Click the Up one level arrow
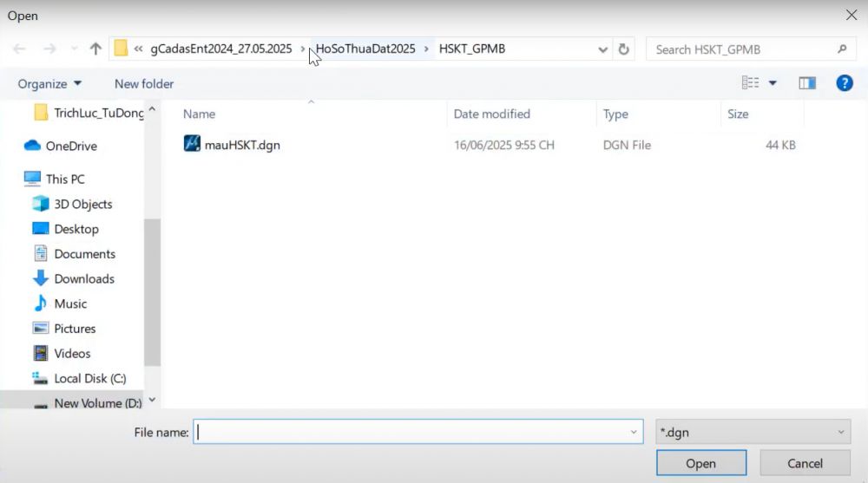 tap(95, 49)
